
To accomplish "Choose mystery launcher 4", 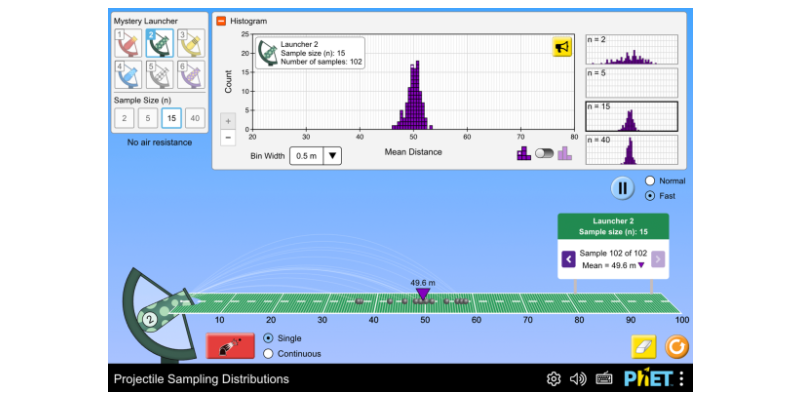I will click(127, 75).
